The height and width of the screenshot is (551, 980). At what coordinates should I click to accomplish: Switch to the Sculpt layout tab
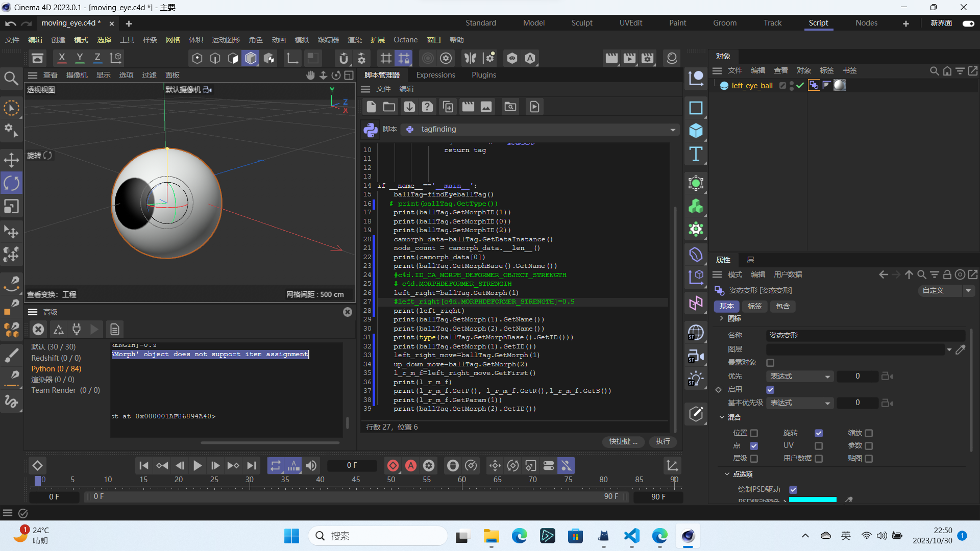pyautogui.click(x=582, y=23)
